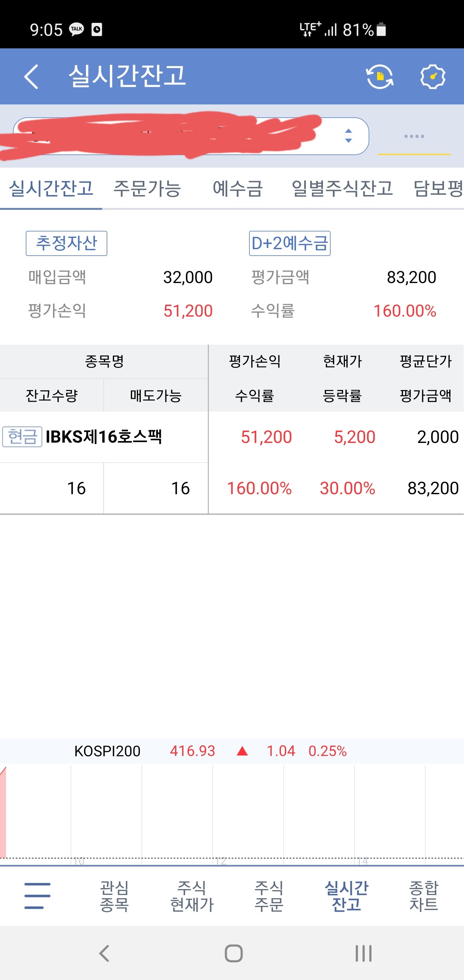Select the 추정자산 toggle button
The width and height of the screenshot is (464, 980).
pos(67,243)
